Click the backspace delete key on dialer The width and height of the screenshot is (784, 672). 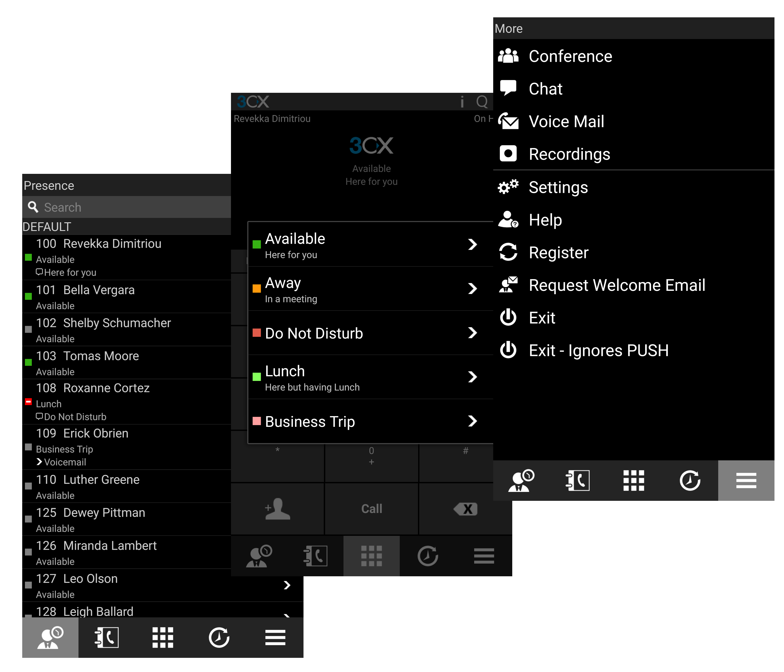point(465,509)
